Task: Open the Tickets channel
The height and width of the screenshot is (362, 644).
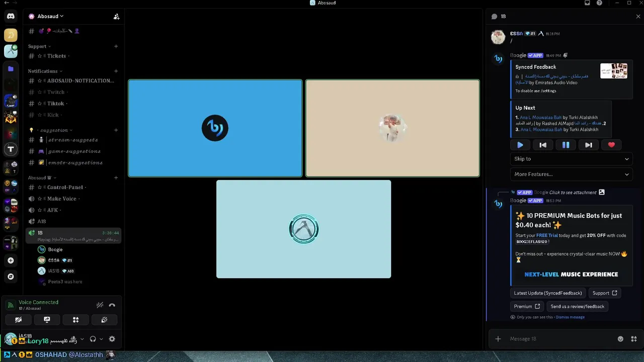Action: [x=73, y=56]
